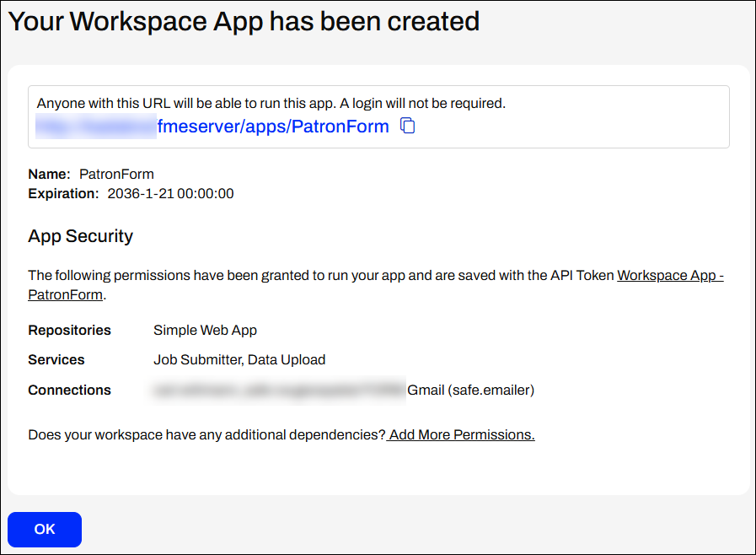Click the Name label
The width and height of the screenshot is (756, 555).
49,175
